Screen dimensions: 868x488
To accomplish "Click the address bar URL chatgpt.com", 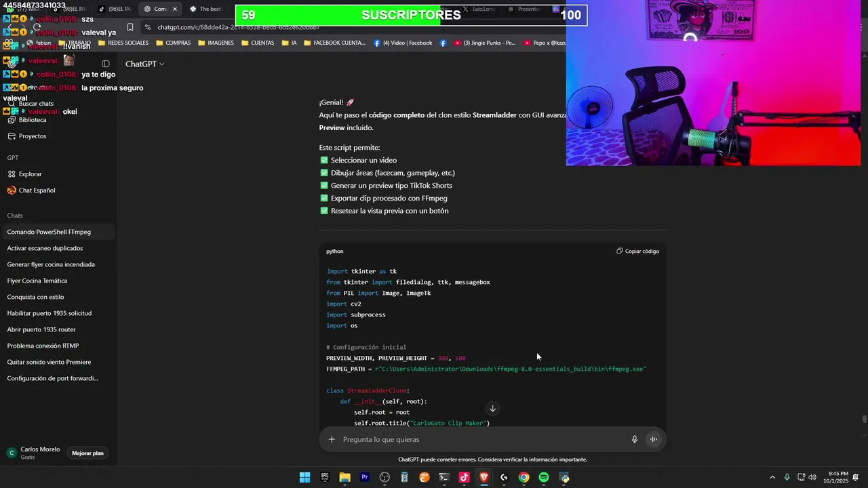I will [x=239, y=28].
